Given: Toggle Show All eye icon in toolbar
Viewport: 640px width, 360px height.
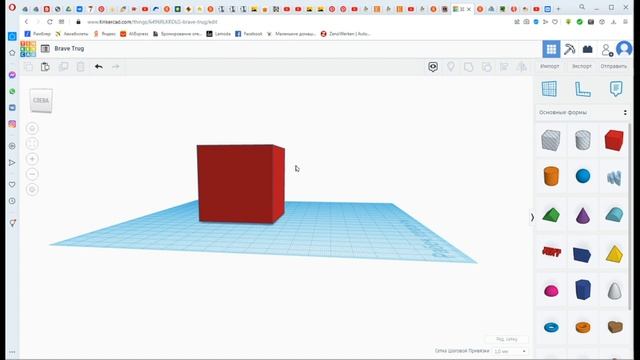Looking at the screenshot, I should [433, 67].
